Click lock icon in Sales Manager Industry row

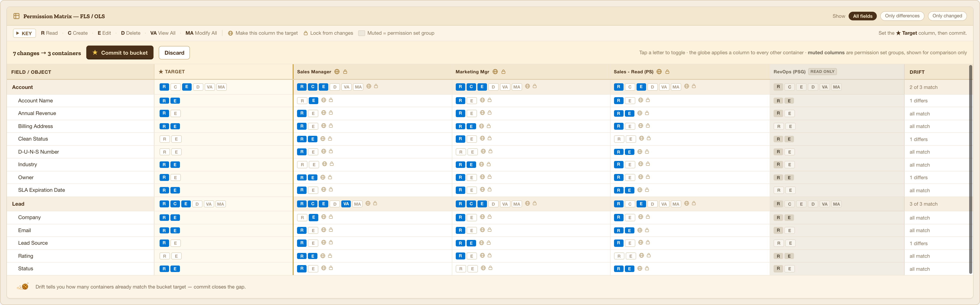(332, 164)
